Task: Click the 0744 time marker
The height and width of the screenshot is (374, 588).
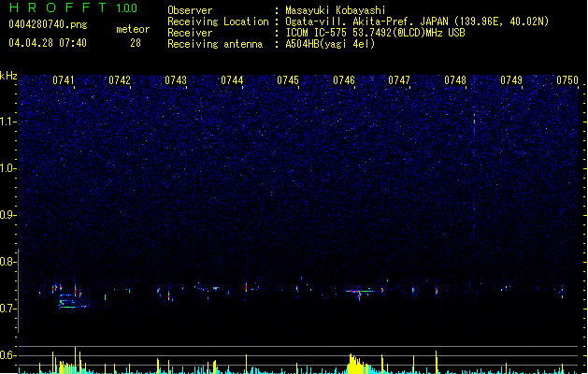Action: [x=232, y=80]
